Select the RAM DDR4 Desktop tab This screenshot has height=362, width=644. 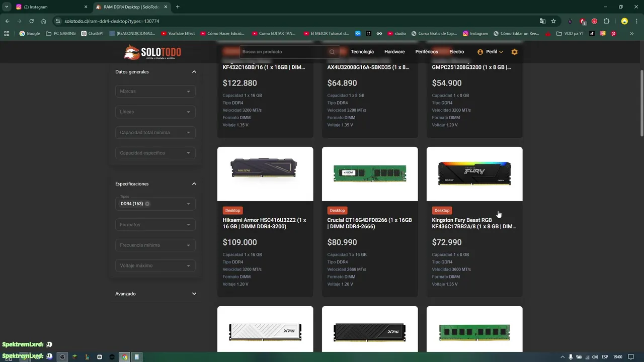(x=132, y=7)
